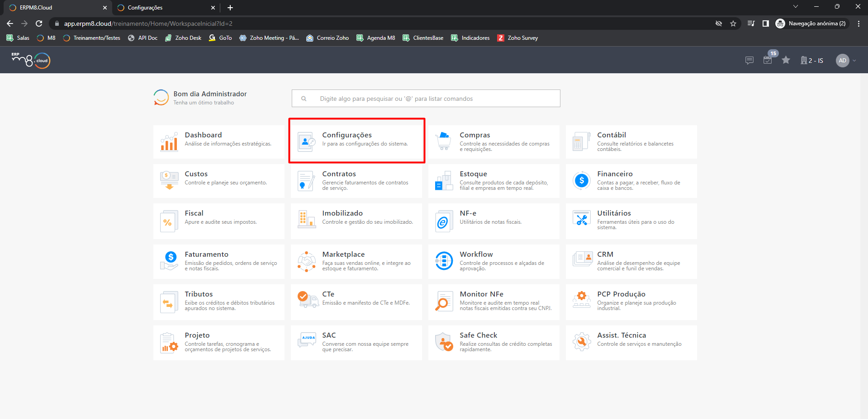The width and height of the screenshot is (868, 419).
Task: Open the company selector 2 - IS
Action: 812,61
